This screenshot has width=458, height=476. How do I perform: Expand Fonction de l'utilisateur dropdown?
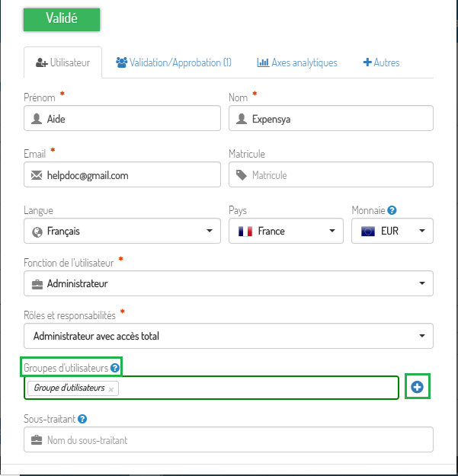pyautogui.click(x=229, y=283)
